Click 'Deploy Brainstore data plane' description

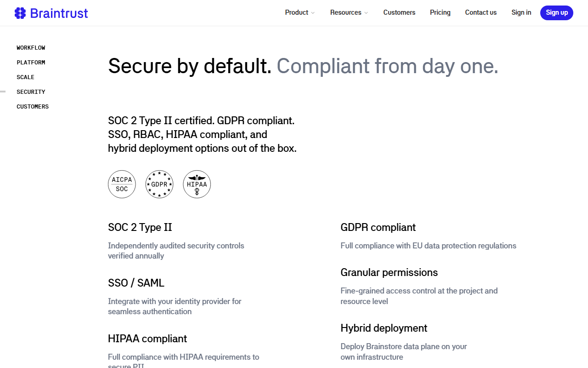pyautogui.click(x=404, y=351)
